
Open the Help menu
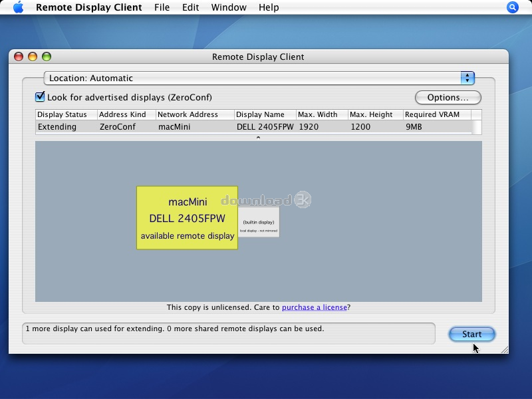pyautogui.click(x=269, y=7)
